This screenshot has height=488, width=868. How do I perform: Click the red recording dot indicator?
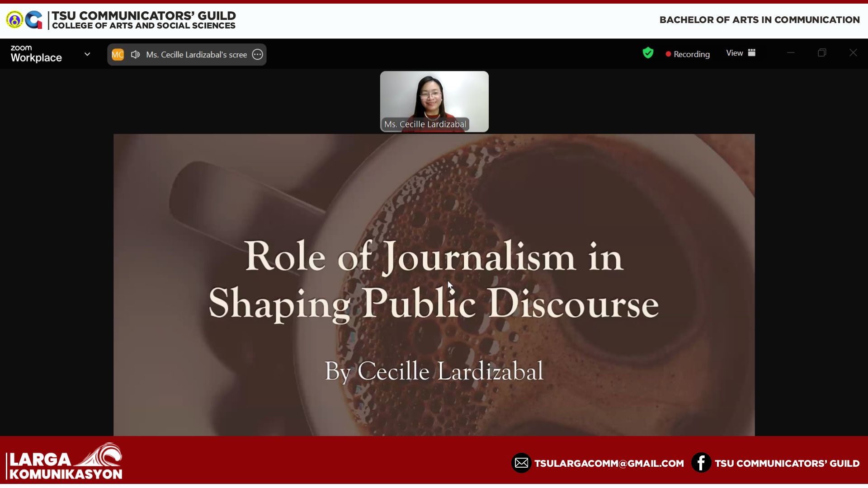[x=668, y=54]
